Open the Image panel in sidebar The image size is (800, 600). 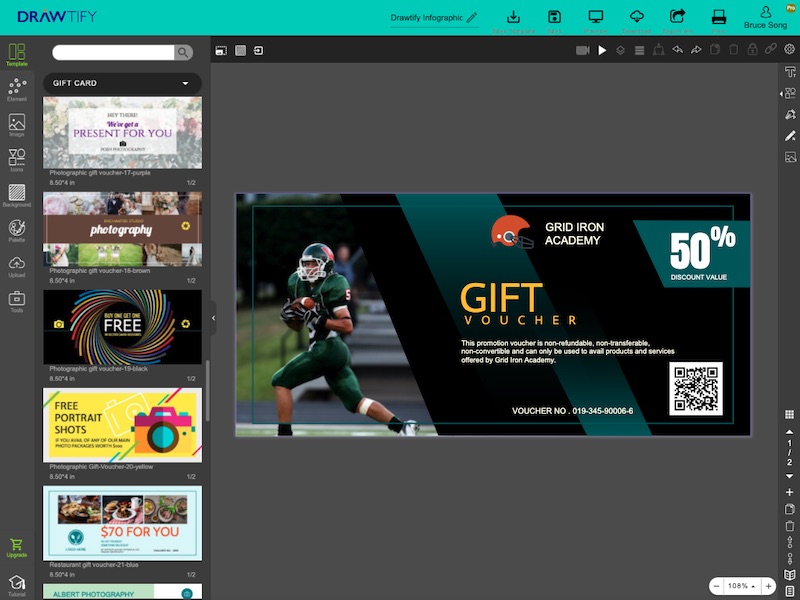coord(17,125)
